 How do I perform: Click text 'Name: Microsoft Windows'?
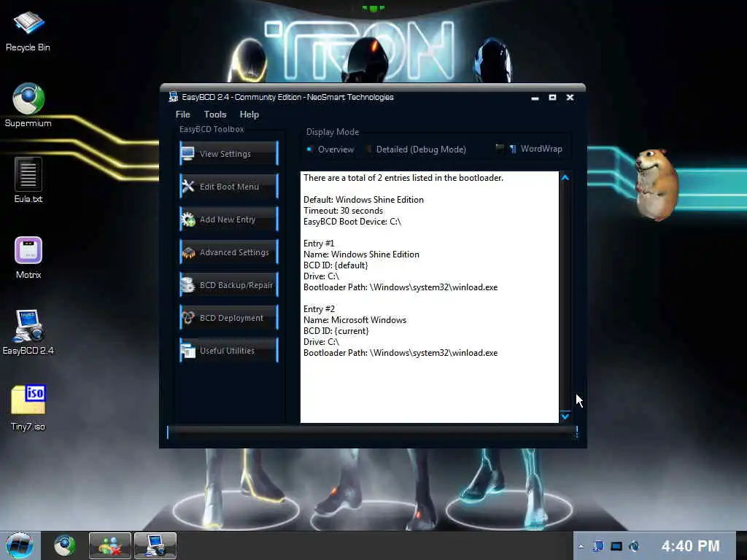point(355,320)
